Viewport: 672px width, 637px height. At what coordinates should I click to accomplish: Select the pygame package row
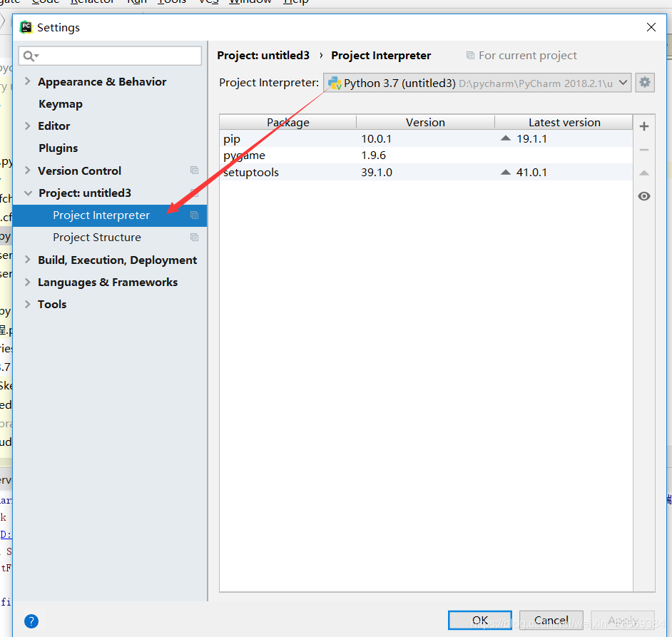[x=426, y=156]
